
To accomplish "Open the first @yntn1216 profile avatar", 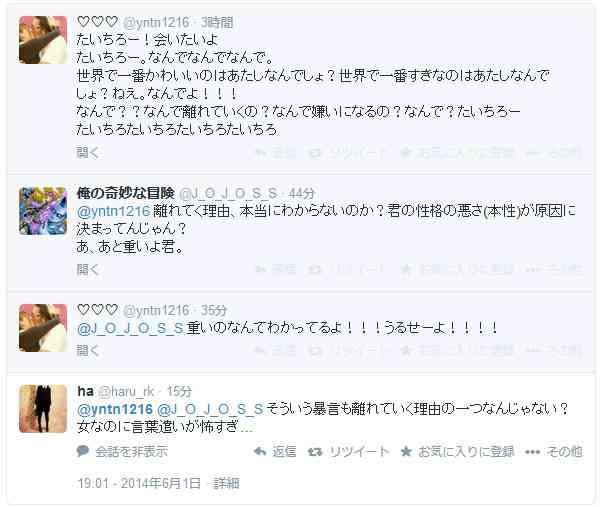I will tap(43, 40).
